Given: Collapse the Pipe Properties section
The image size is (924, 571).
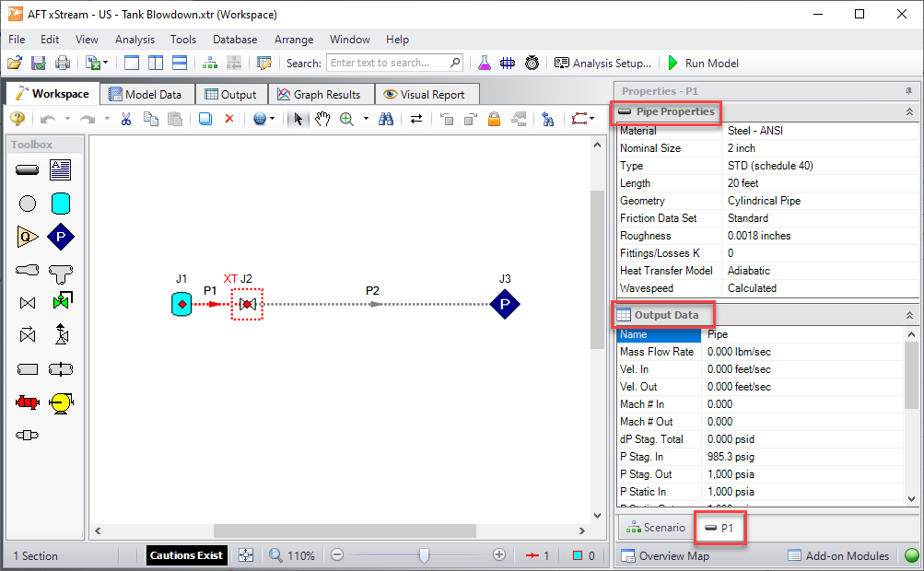Looking at the screenshot, I should pyautogui.click(x=909, y=111).
